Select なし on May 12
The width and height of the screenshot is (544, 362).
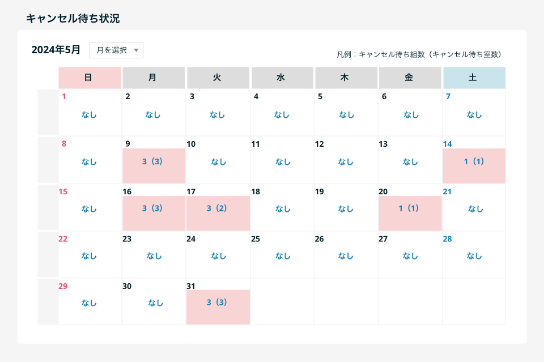[346, 162]
